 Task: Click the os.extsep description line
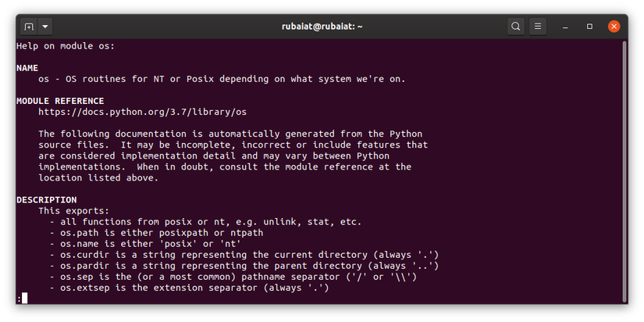click(x=189, y=288)
